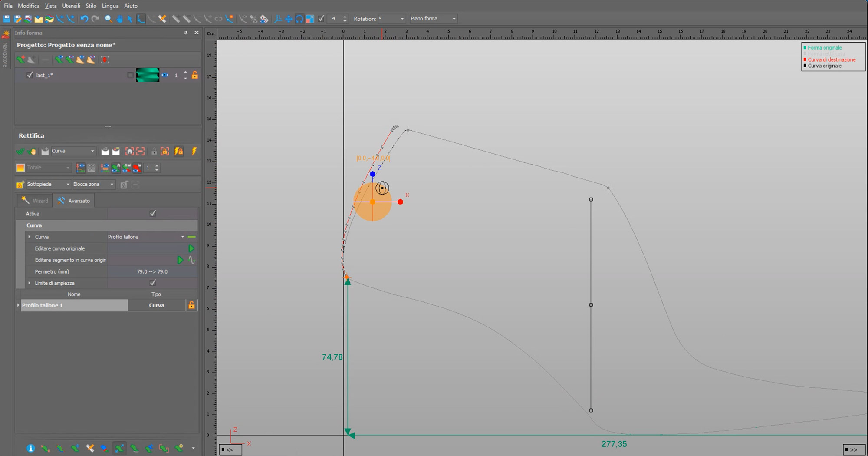
Task: Open the Sottopiede dropdown
Action: [x=48, y=184]
